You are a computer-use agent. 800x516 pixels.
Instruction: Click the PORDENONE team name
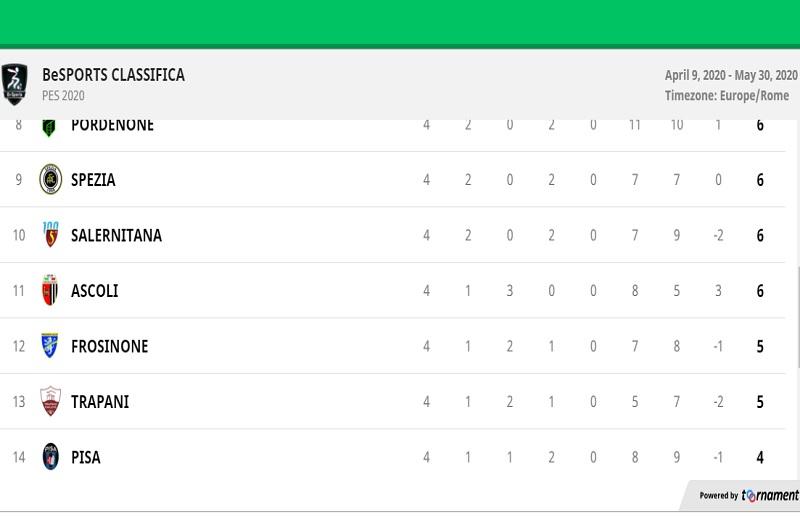pyautogui.click(x=112, y=126)
